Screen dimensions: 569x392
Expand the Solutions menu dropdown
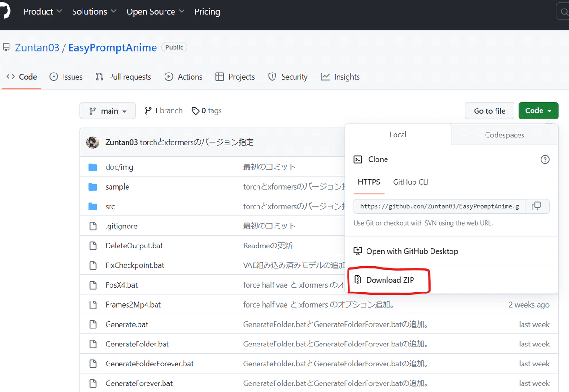pos(94,11)
